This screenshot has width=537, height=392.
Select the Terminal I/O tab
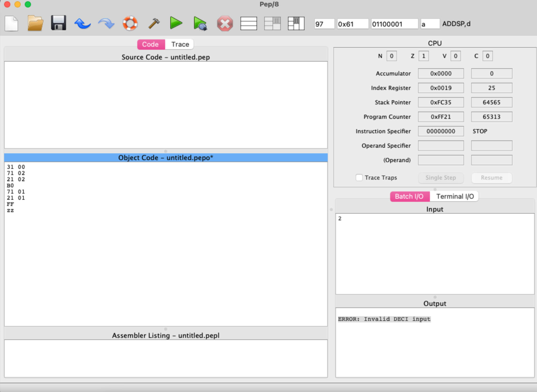[x=455, y=196]
